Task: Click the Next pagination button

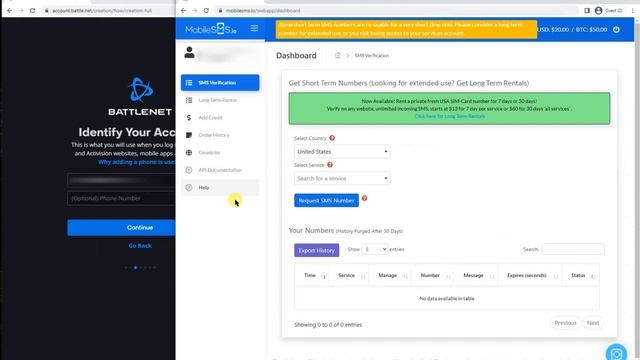Action: 593,323
